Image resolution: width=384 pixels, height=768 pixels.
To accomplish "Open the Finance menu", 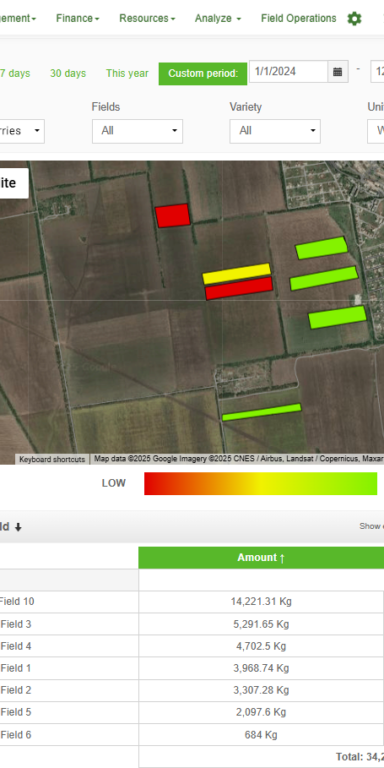I will [77, 18].
